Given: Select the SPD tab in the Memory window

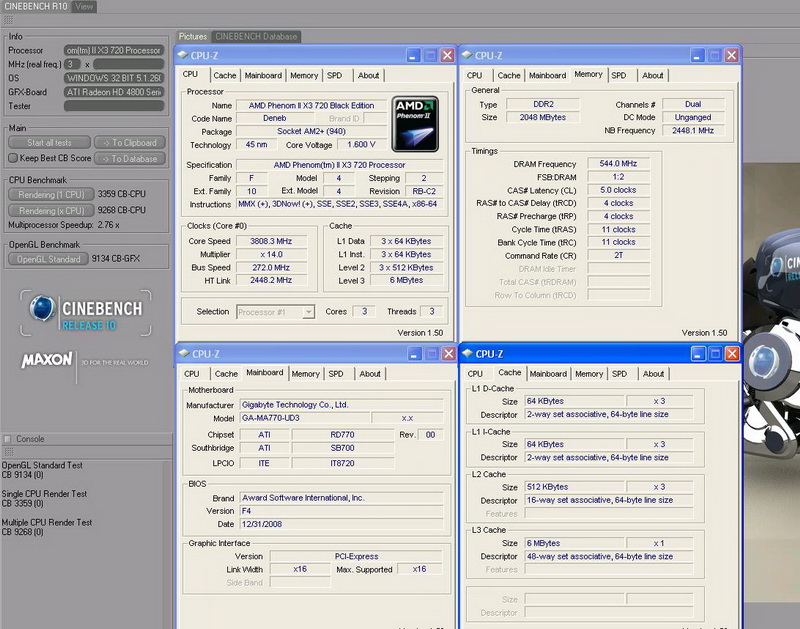Looking at the screenshot, I should click(x=619, y=75).
